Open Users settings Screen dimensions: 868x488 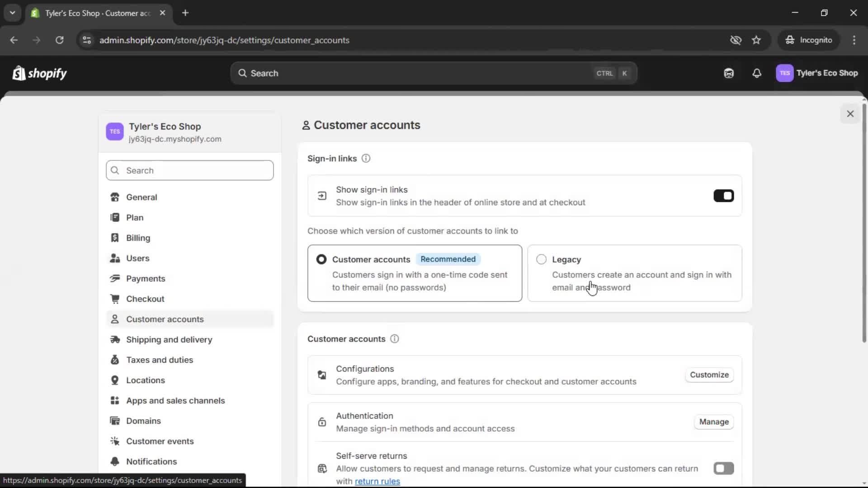tap(190, 258)
